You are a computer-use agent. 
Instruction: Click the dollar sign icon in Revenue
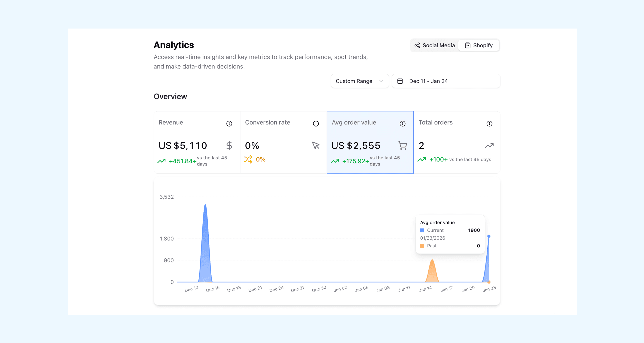pos(229,145)
